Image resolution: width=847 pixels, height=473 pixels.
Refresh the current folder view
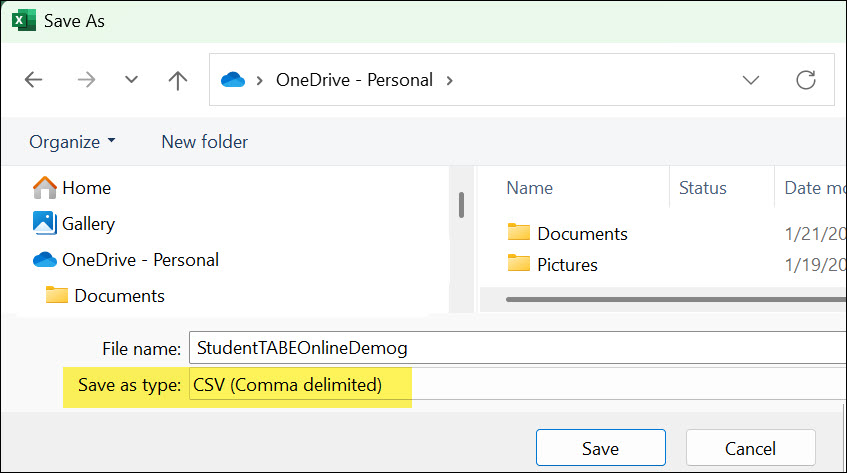point(806,80)
